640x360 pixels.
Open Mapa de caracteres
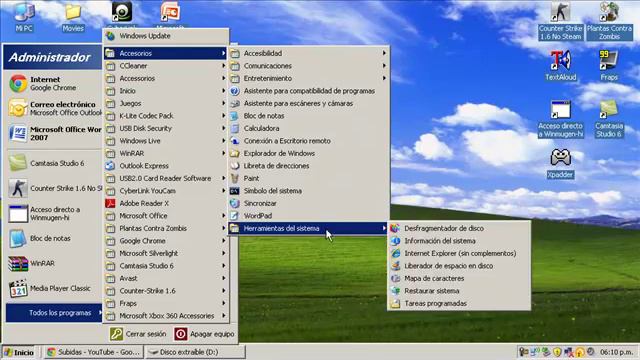pos(459,278)
